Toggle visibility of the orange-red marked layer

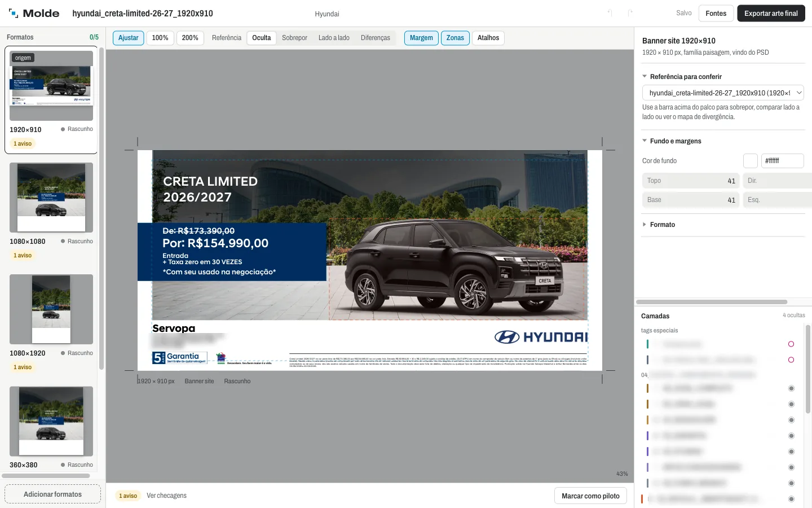pos(791,499)
